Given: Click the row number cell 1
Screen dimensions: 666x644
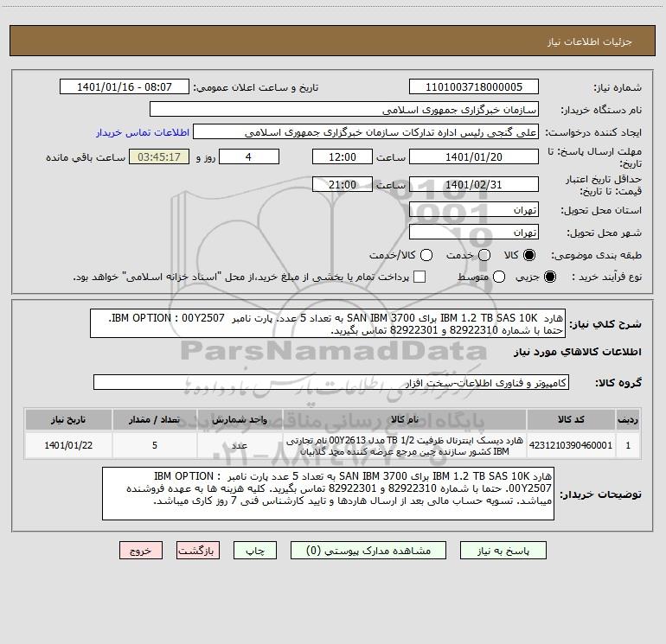Looking at the screenshot, I should (x=628, y=445).
